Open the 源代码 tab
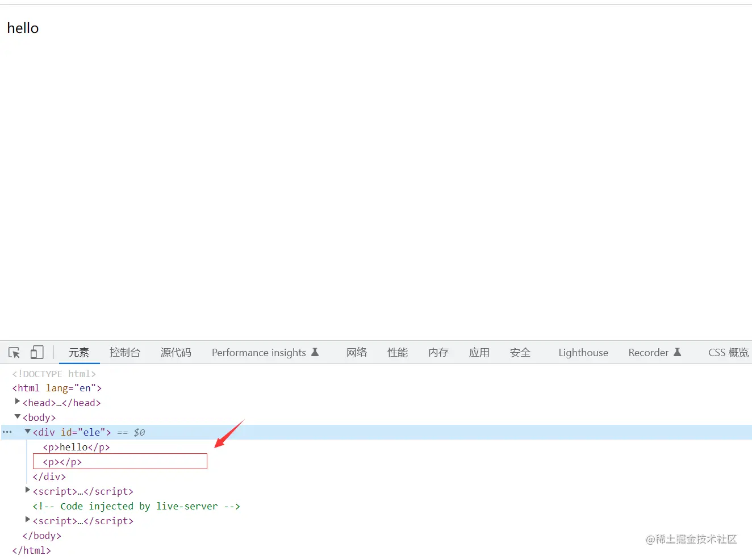The height and width of the screenshot is (560, 752). pyautogui.click(x=176, y=353)
